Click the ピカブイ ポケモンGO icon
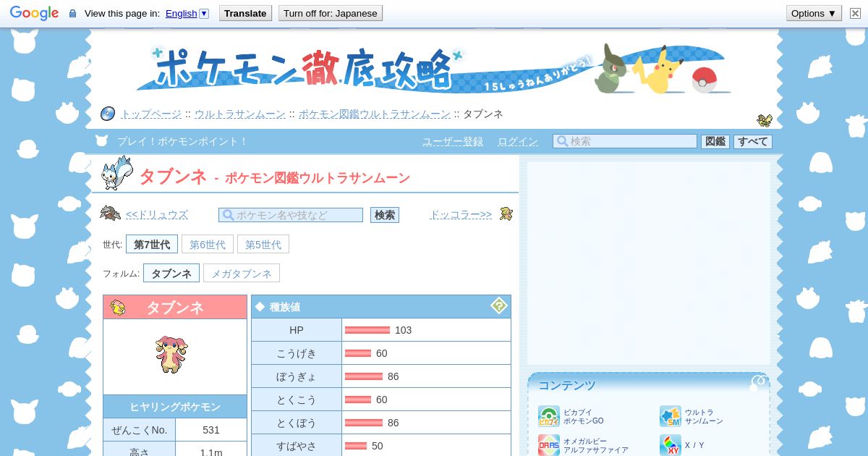This screenshot has height=456, width=868. [x=549, y=416]
